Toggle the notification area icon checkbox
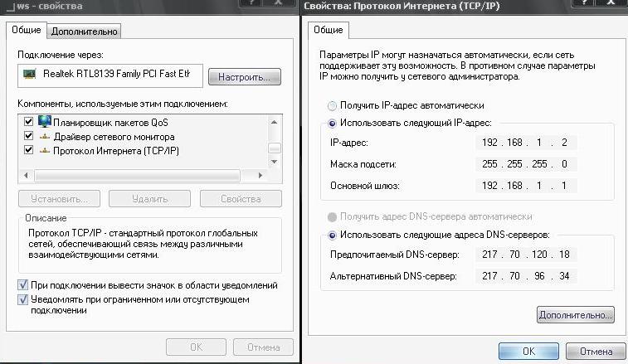 (x=23, y=285)
